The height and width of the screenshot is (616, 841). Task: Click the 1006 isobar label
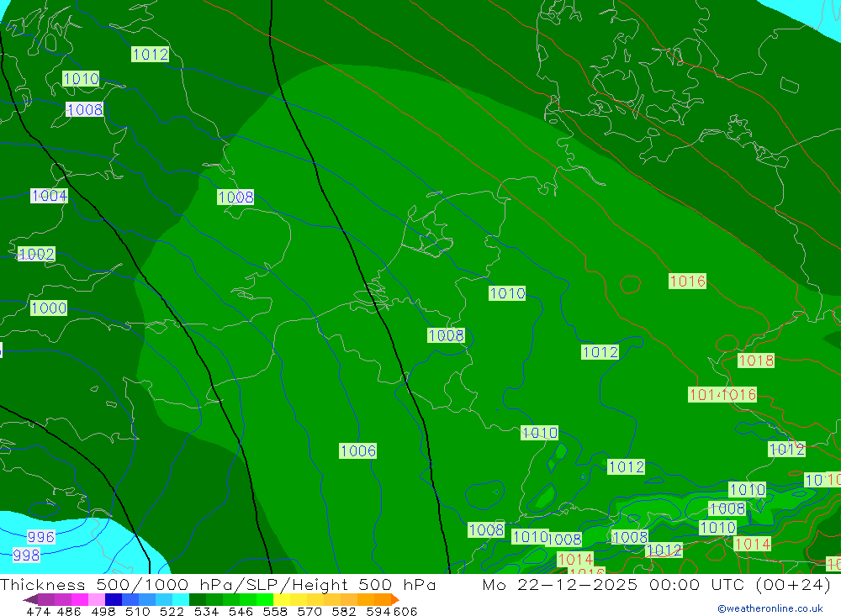(357, 451)
